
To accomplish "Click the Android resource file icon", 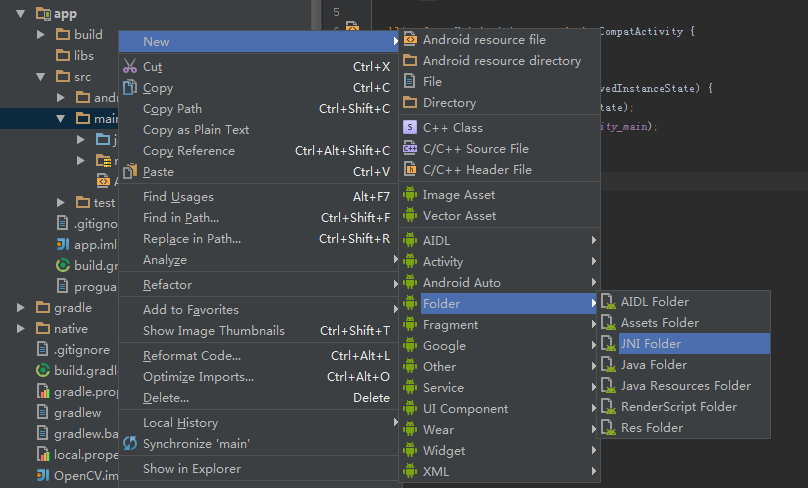I will (x=409, y=40).
